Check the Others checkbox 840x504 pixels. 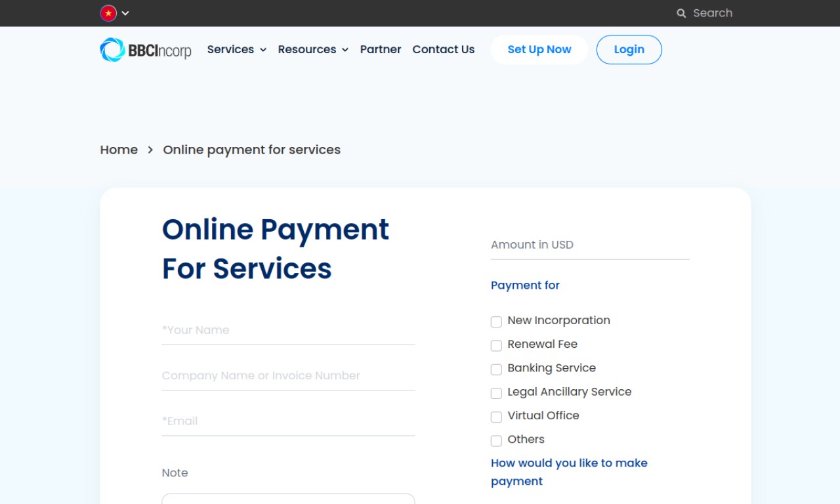tap(496, 440)
